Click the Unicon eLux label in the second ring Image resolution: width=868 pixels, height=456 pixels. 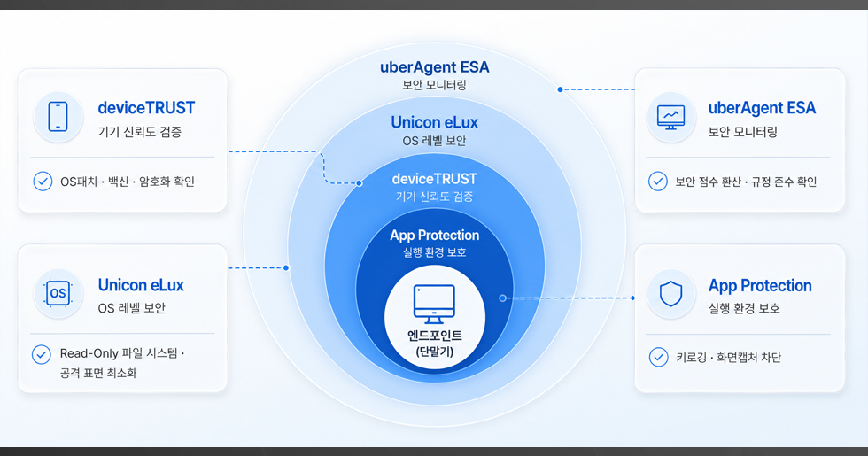(435, 122)
